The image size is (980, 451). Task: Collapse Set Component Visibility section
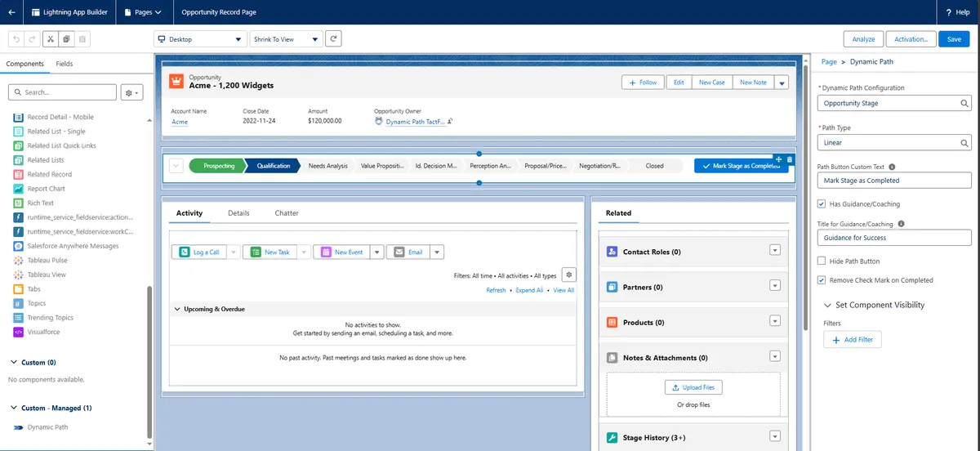point(828,305)
